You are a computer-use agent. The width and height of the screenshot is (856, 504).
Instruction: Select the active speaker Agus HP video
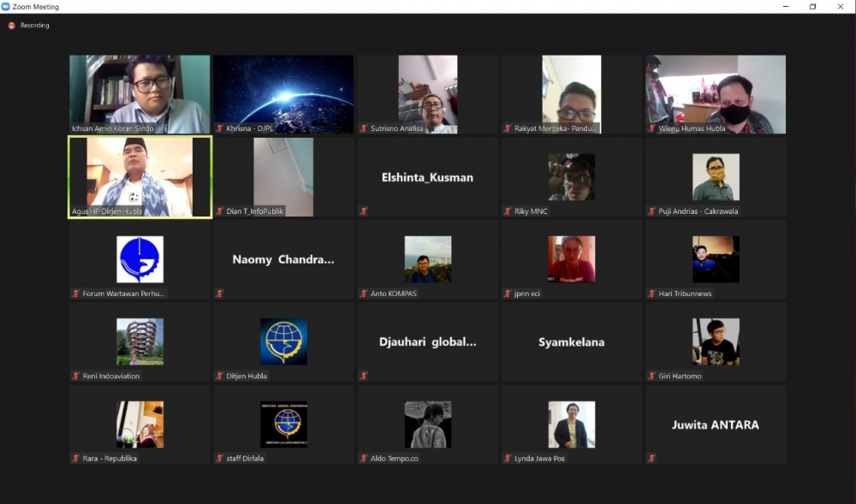pyautogui.click(x=140, y=177)
